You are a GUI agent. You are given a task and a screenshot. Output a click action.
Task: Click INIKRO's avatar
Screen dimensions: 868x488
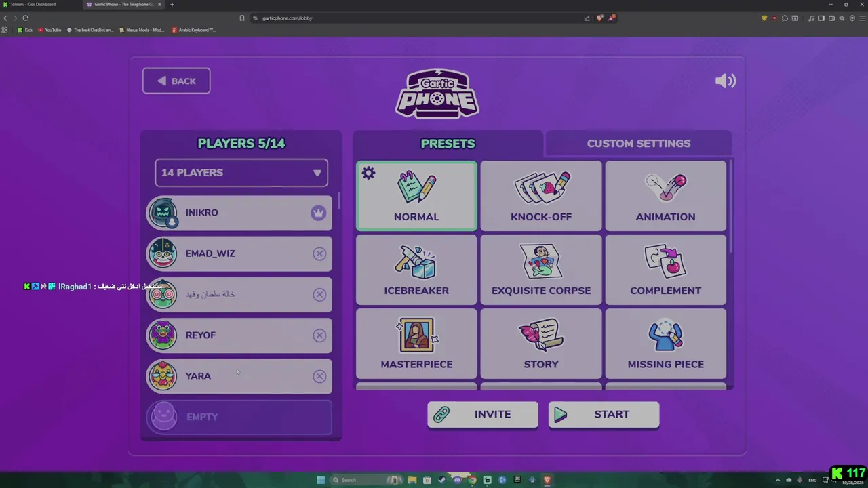(x=163, y=213)
